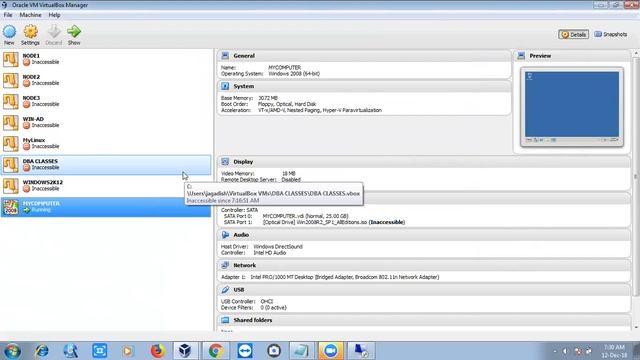Open the File menu
The height and width of the screenshot is (360, 640).
pyautogui.click(x=8, y=15)
